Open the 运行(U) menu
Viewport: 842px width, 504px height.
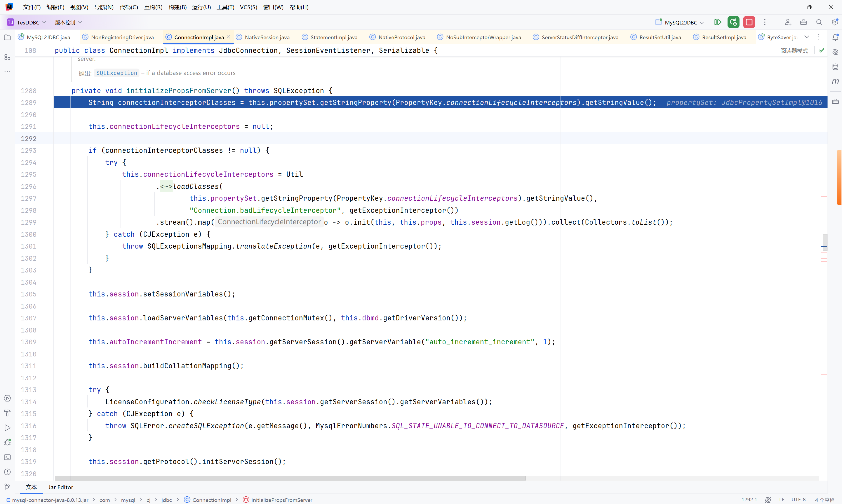(201, 7)
